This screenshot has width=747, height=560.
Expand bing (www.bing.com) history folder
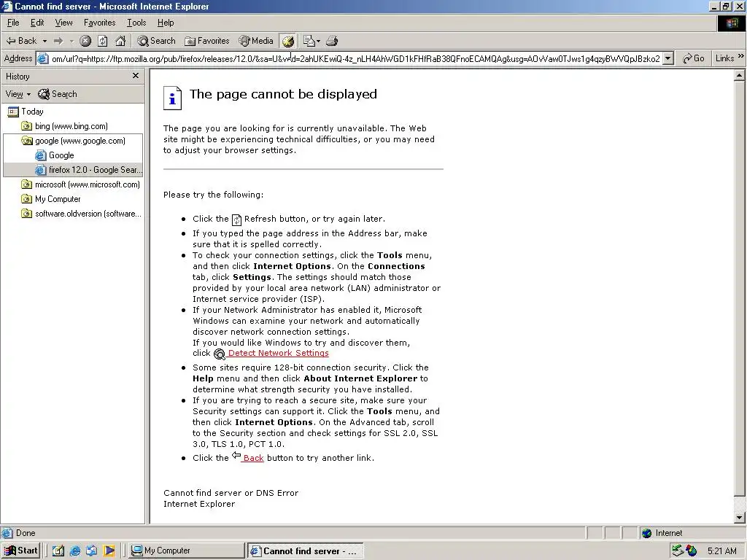(65, 126)
